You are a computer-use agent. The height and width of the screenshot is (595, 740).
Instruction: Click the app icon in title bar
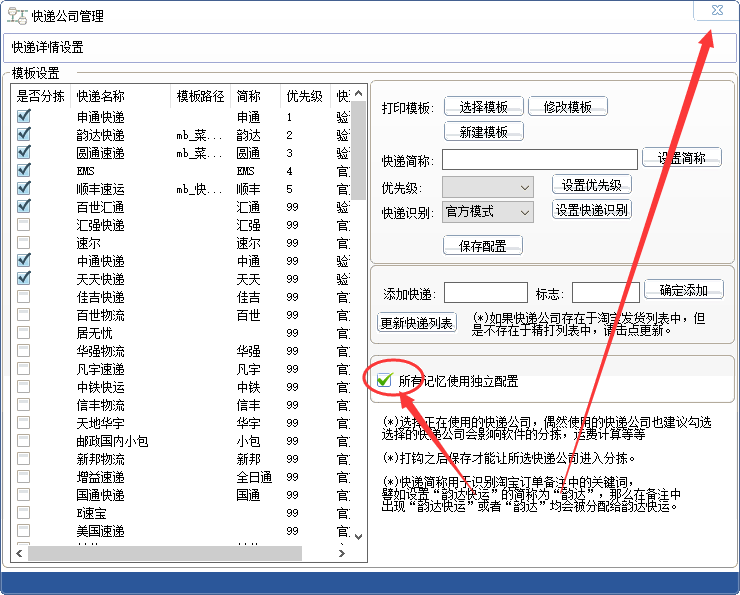[17, 15]
